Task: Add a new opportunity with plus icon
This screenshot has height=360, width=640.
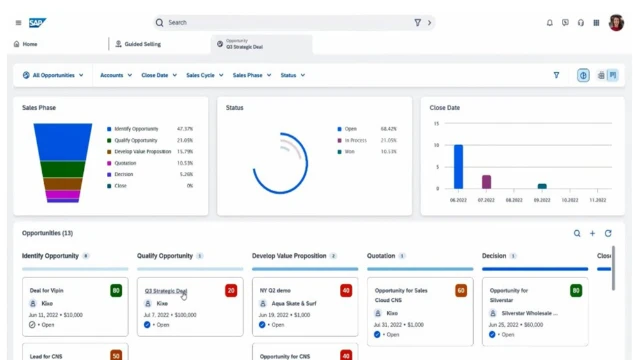Action: coord(592,233)
